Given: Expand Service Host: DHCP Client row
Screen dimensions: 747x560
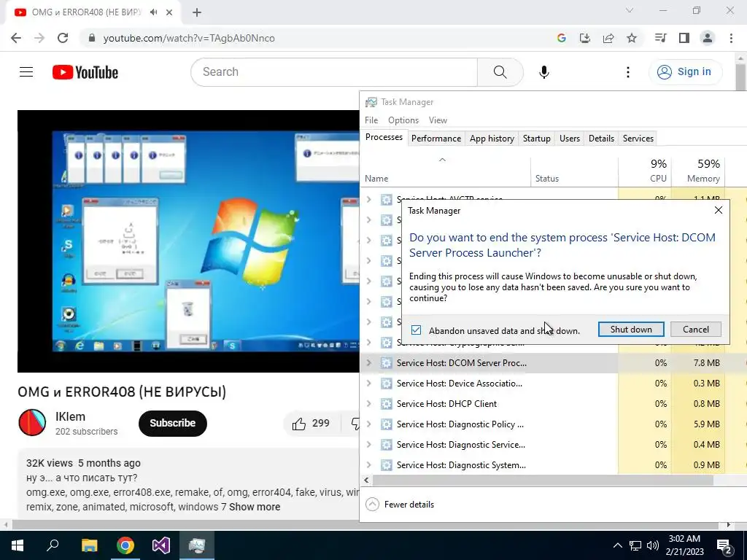Looking at the screenshot, I should coord(368,404).
